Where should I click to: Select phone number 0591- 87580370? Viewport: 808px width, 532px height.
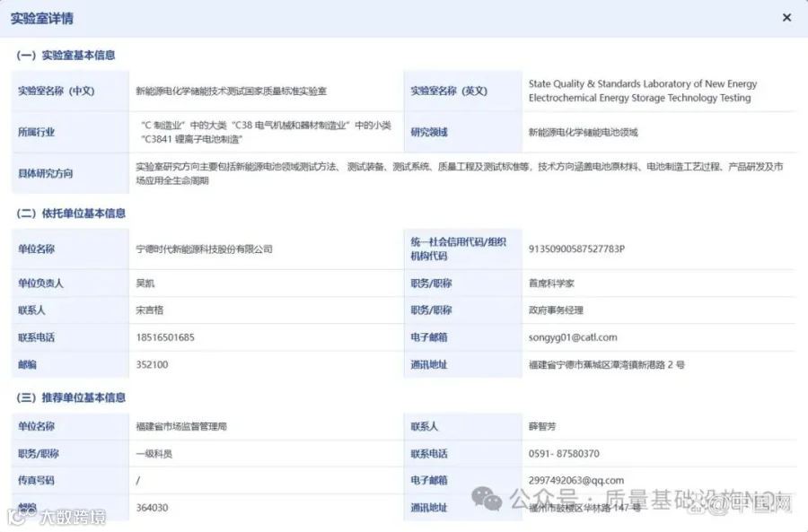pyautogui.click(x=564, y=454)
